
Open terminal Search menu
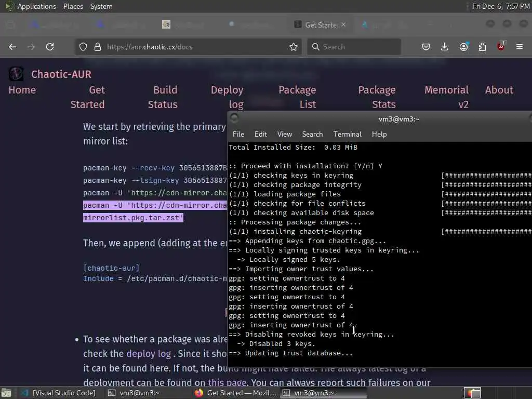point(312,135)
